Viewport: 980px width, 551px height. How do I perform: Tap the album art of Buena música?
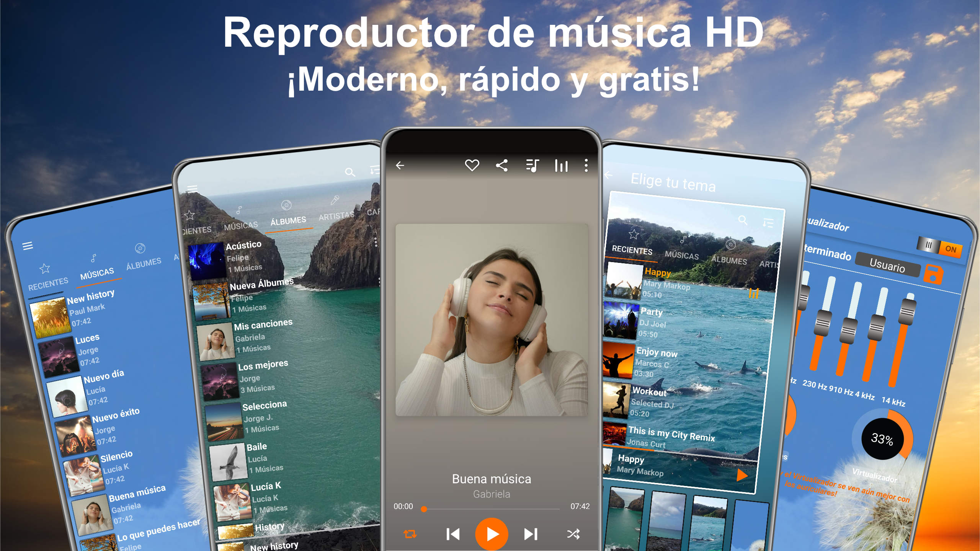(492, 320)
